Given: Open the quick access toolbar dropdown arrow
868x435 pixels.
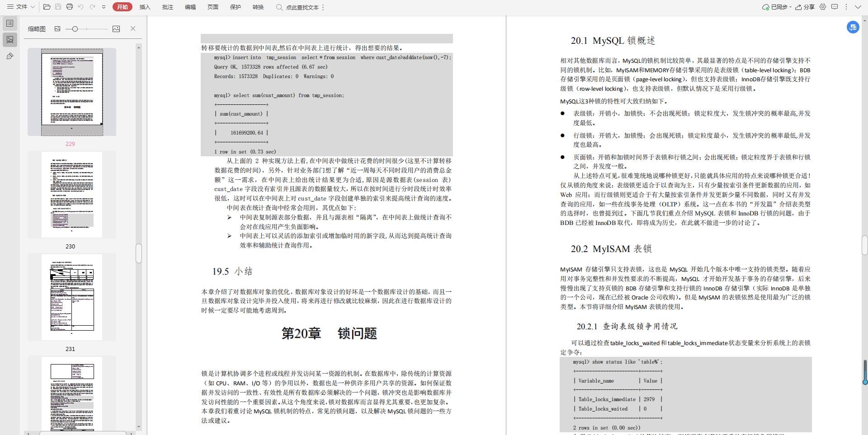Looking at the screenshot, I should coord(104,7).
